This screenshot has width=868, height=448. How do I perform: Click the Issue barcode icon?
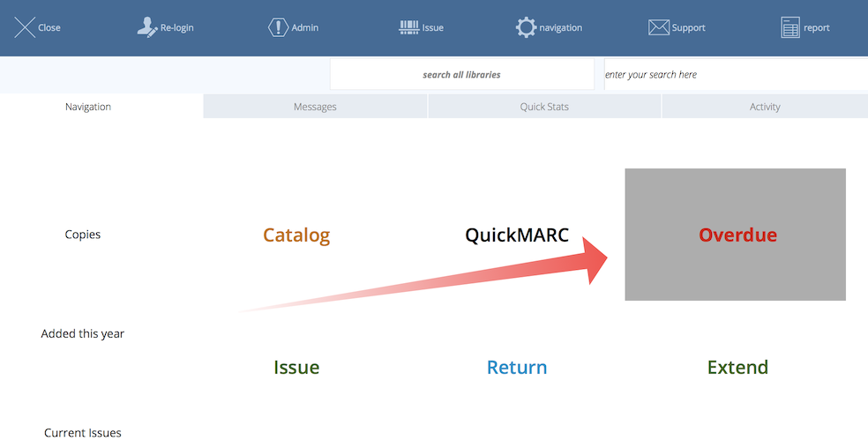point(409,27)
